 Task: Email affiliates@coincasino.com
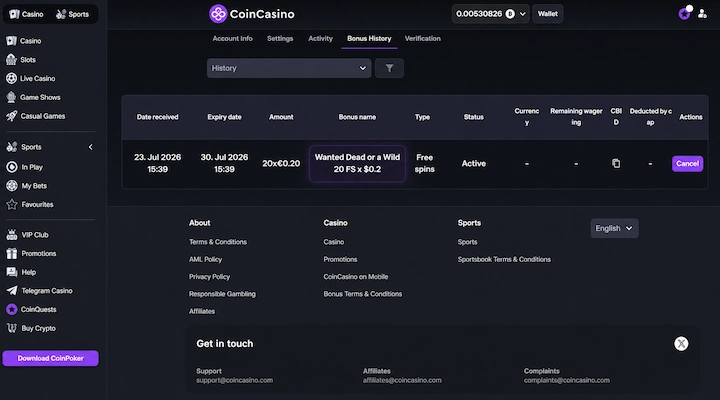click(402, 380)
